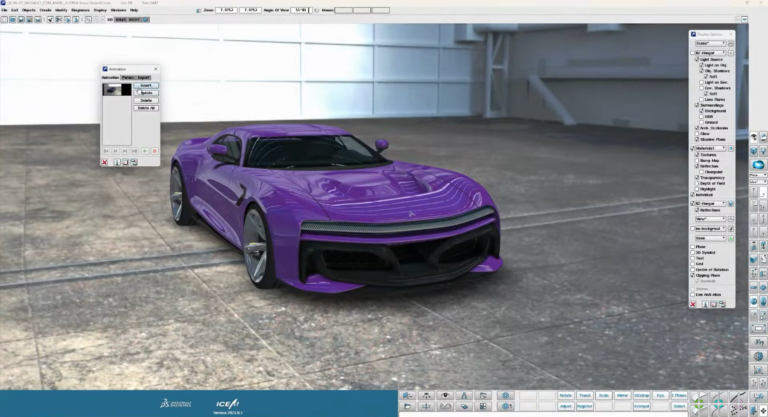Click Delete button in Animation dialog
This screenshot has width=768, height=417.
click(146, 100)
